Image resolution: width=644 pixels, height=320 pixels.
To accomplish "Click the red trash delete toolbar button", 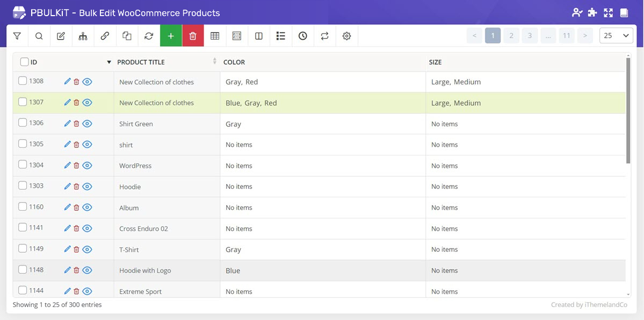I will pos(193,36).
